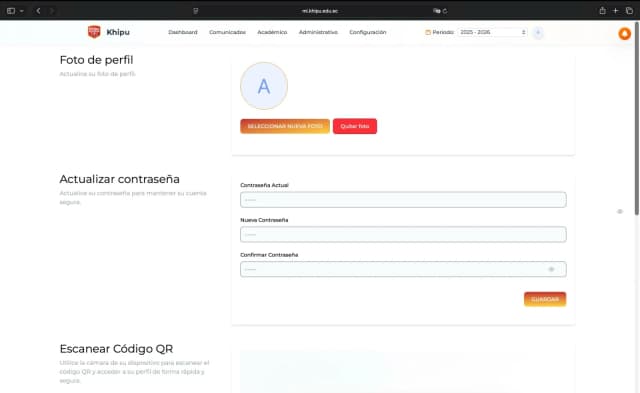Image resolution: width=640 pixels, height=393 pixels.
Task: Click the privacy shield icon in Safari toolbar
Action: pyautogui.click(x=196, y=11)
